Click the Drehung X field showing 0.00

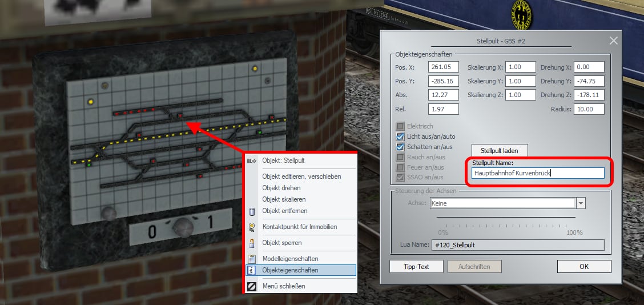point(589,67)
